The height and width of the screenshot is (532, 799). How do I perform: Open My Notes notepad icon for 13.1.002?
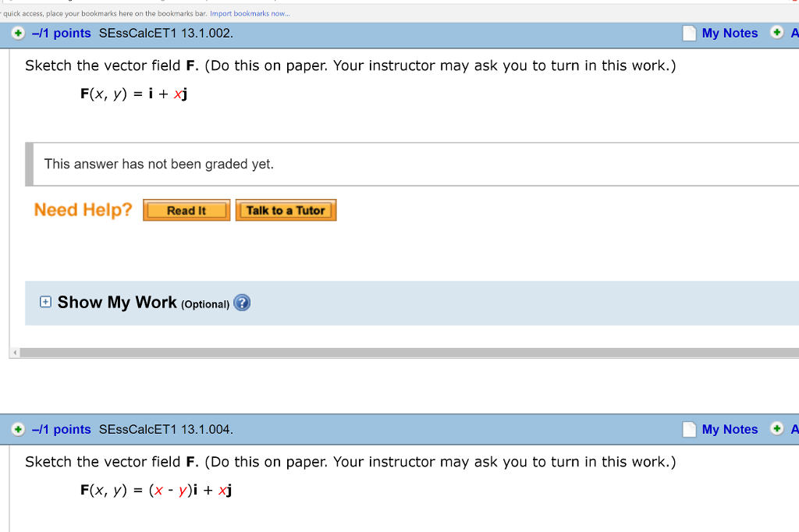[x=689, y=34]
